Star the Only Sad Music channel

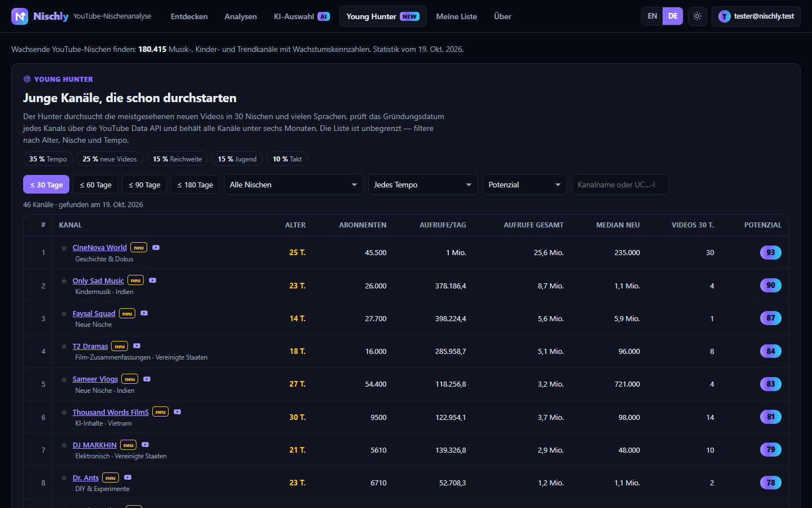point(64,281)
